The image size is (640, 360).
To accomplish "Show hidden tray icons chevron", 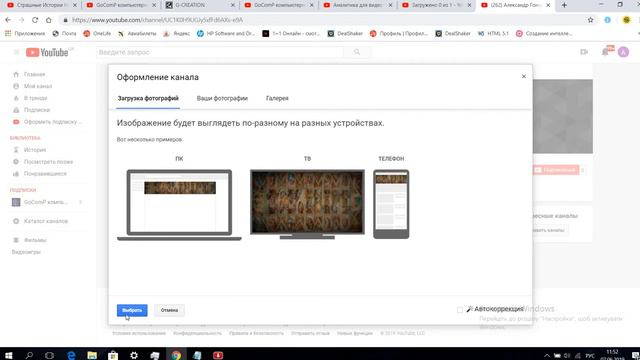I will pyautogui.click(x=547, y=356).
